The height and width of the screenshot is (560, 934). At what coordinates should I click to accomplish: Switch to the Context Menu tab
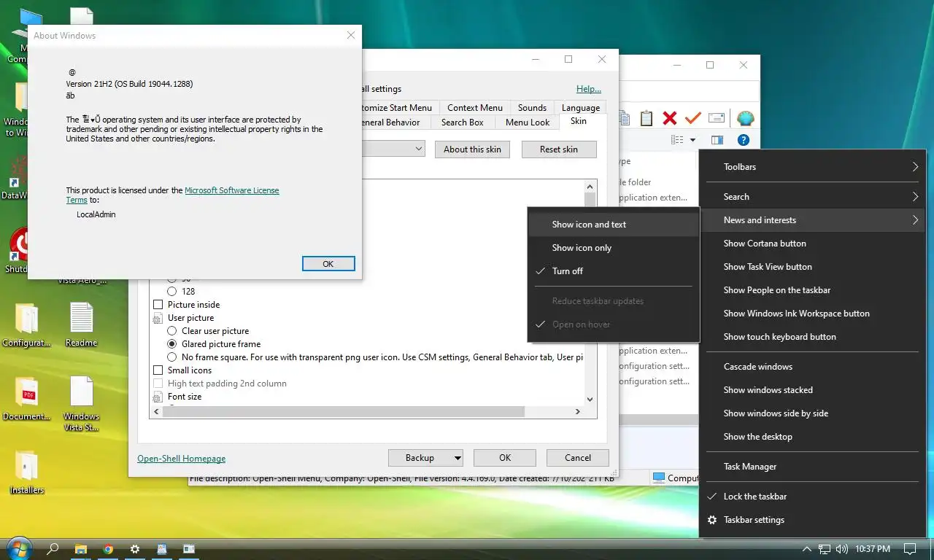[475, 108]
